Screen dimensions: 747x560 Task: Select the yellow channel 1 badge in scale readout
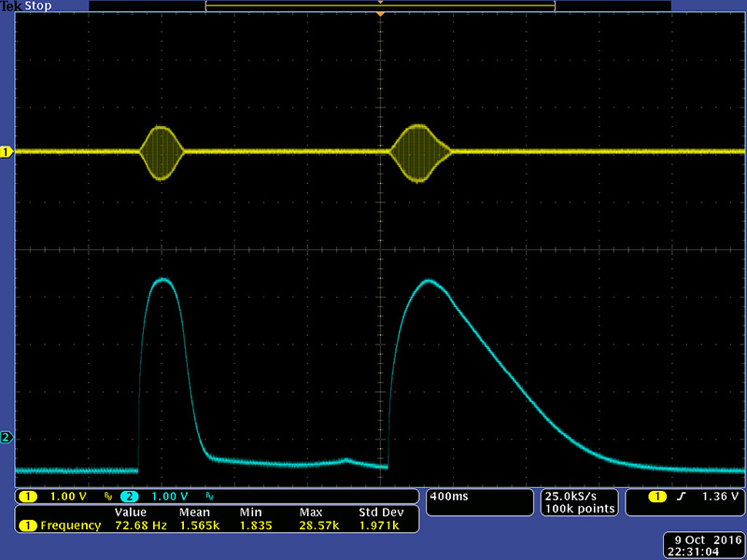(x=28, y=497)
